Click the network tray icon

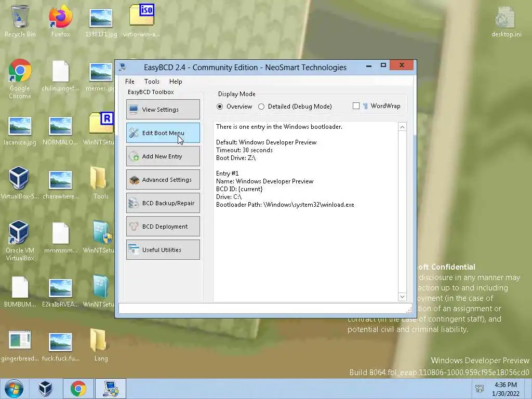pyautogui.click(x=480, y=389)
